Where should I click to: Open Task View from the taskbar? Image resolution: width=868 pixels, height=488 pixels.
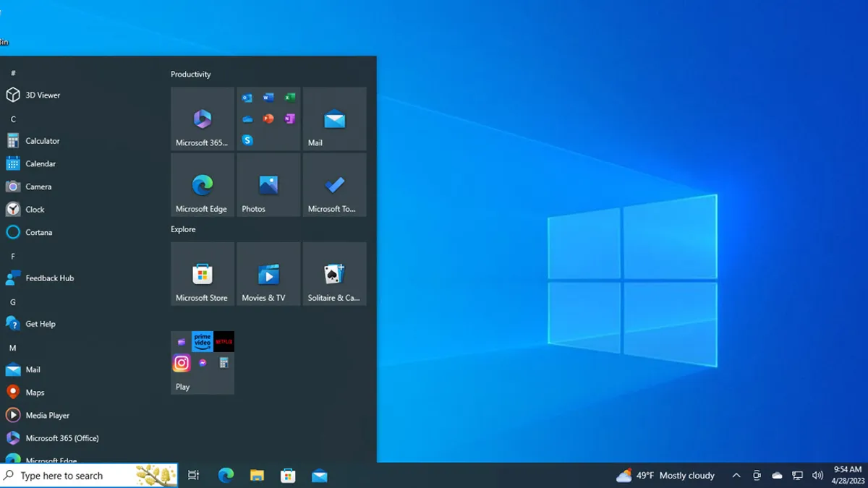[x=193, y=476]
